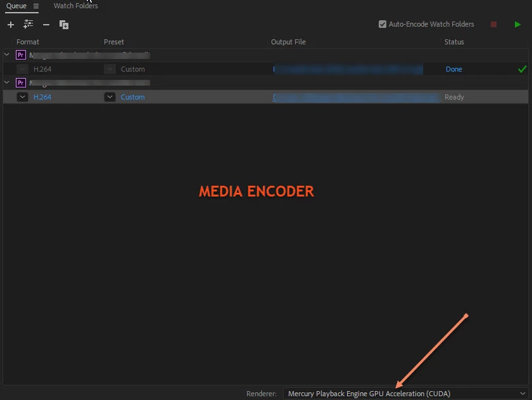532x400 pixels.
Task: Open the Renderer dropdown
Action: point(406,394)
